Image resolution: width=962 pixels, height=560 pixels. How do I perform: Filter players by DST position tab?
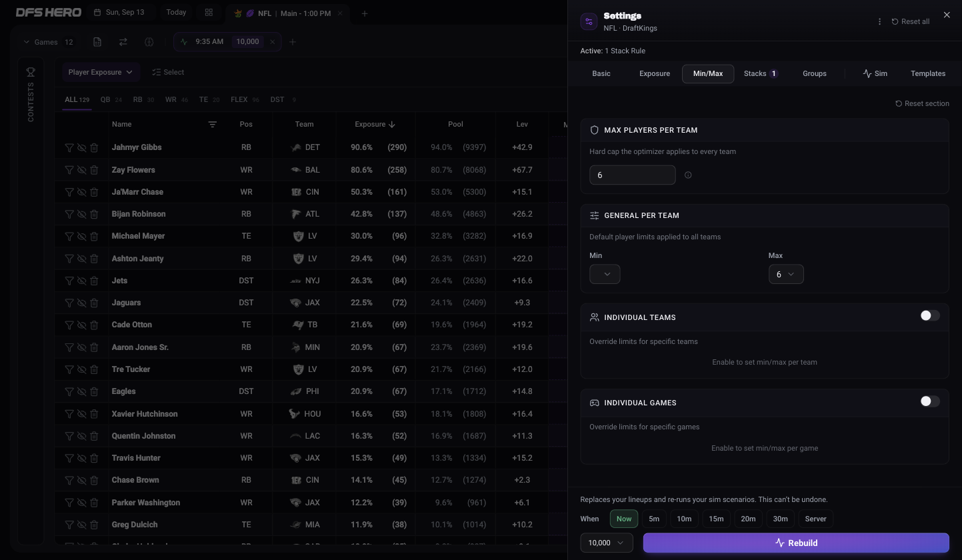283,100
